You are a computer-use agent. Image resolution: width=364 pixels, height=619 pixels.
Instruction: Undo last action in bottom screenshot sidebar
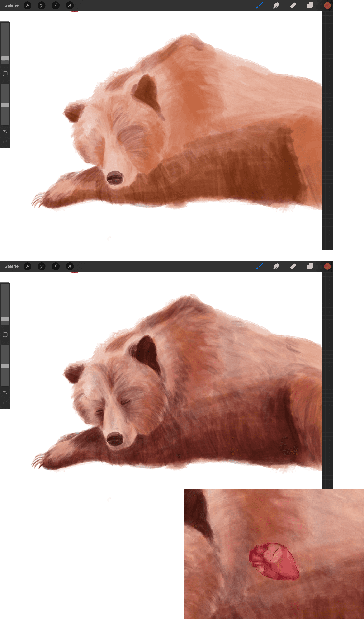tap(5, 392)
